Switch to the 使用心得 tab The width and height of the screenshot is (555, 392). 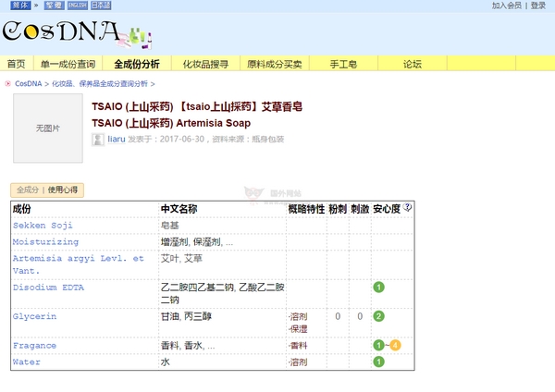point(63,190)
